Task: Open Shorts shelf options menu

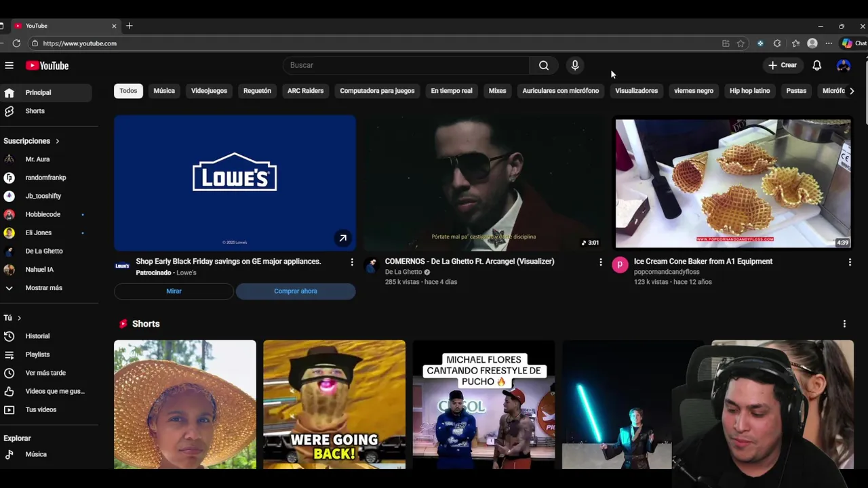Action: [844, 324]
